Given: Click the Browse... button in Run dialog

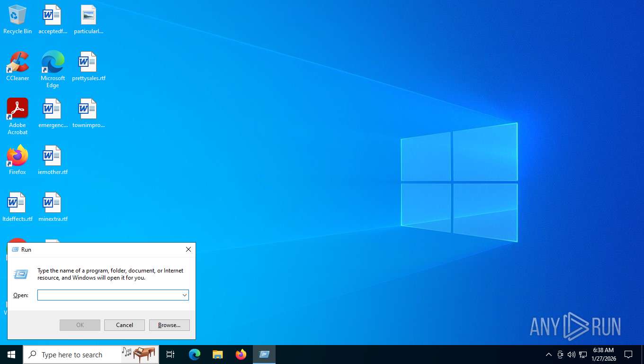Looking at the screenshot, I should pos(169,325).
